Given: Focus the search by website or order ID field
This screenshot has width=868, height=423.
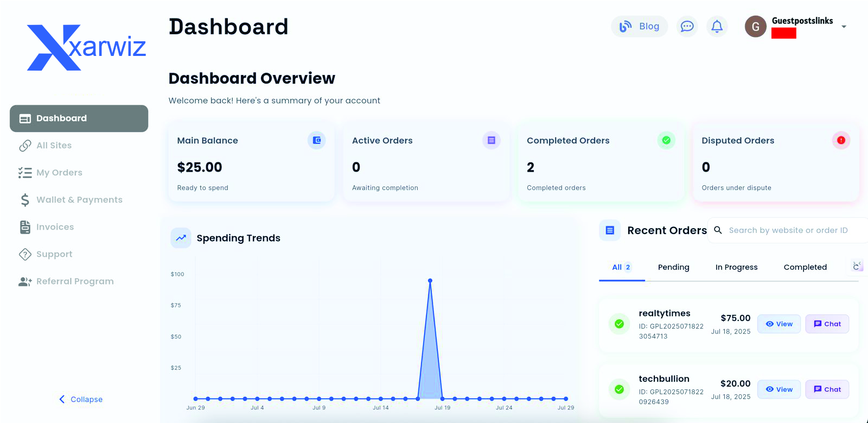Looking at the screenshot, I should tap(788, 230).
